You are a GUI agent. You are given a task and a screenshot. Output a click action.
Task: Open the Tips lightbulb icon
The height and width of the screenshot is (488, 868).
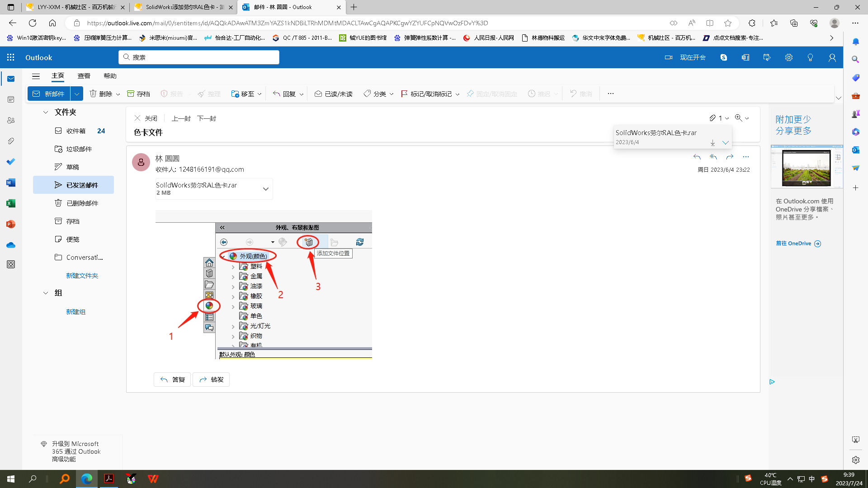pyautogui.click(x=811, y=57)
